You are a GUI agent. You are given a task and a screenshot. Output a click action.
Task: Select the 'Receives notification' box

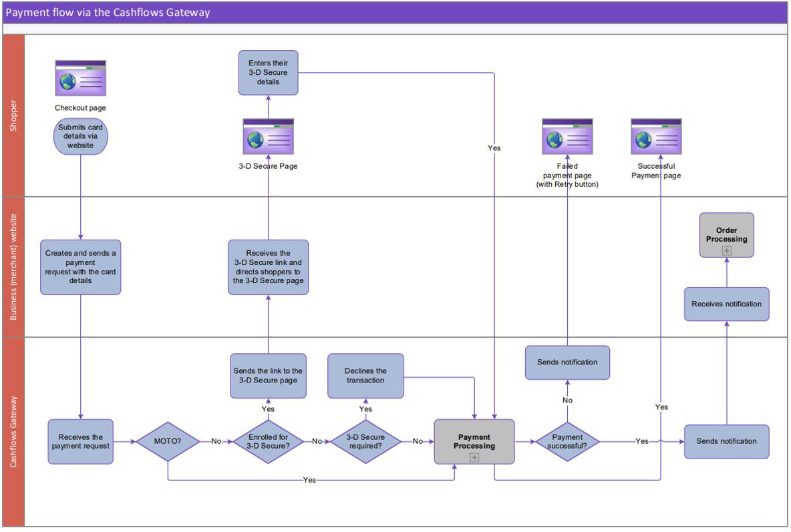726,304
